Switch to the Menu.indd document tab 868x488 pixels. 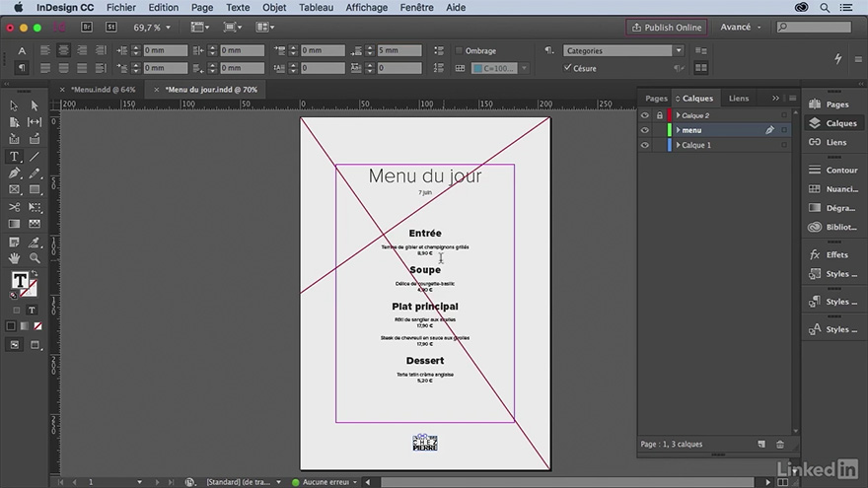point(103,90)
